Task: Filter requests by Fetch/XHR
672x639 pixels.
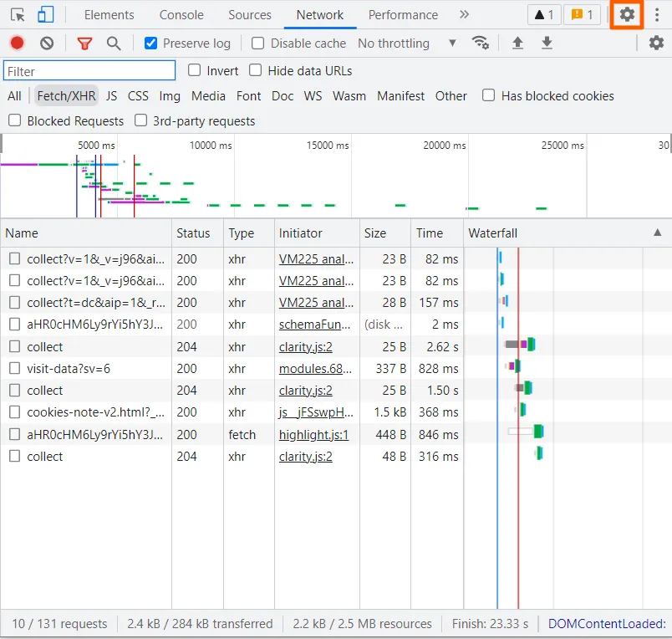Action: [x=66, y=96]
